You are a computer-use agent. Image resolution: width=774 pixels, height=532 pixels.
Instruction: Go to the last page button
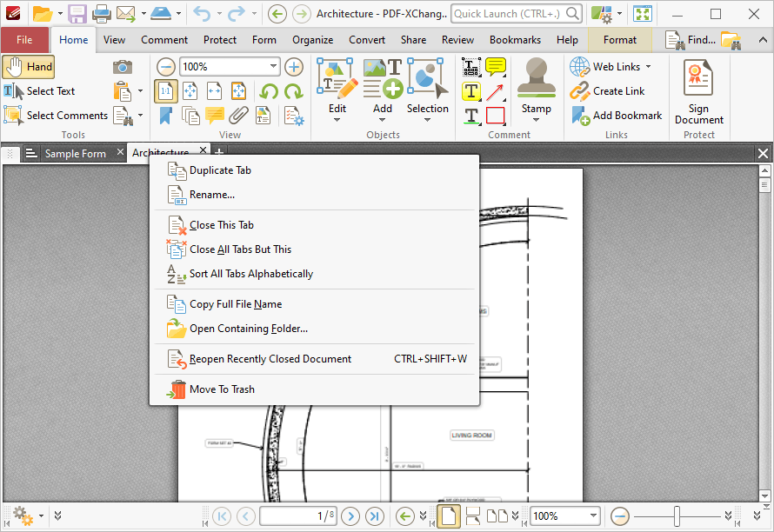pyautogui.click(x=375, y=516)
